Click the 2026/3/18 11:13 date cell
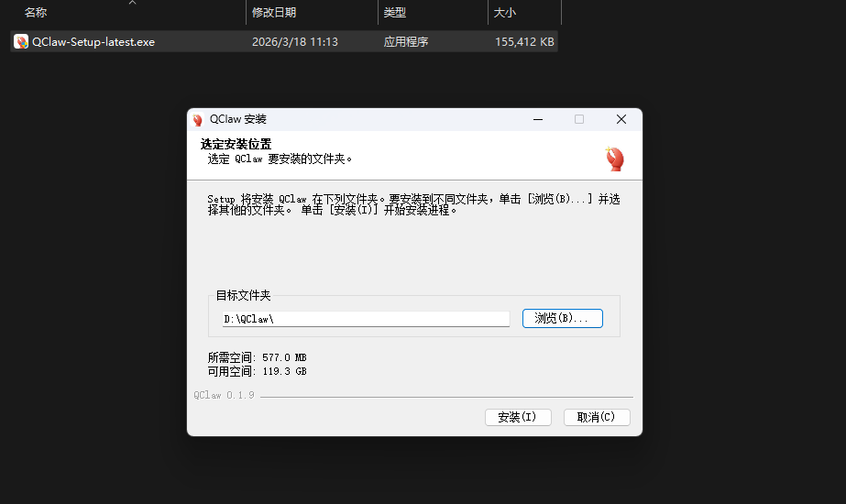 pos(294,41)
